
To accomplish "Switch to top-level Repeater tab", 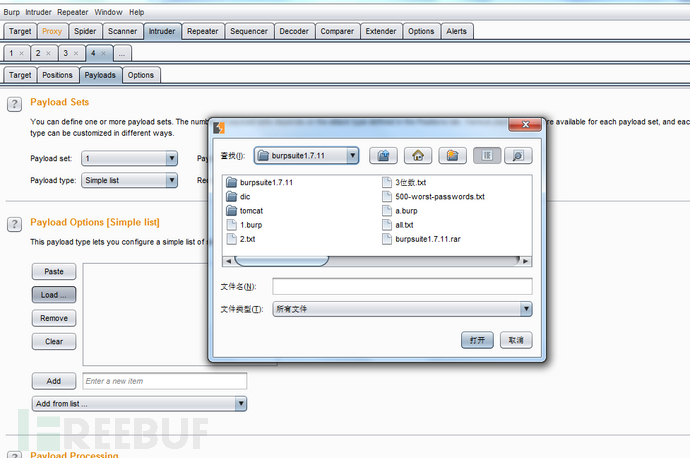I will click(x=202, y=31).
